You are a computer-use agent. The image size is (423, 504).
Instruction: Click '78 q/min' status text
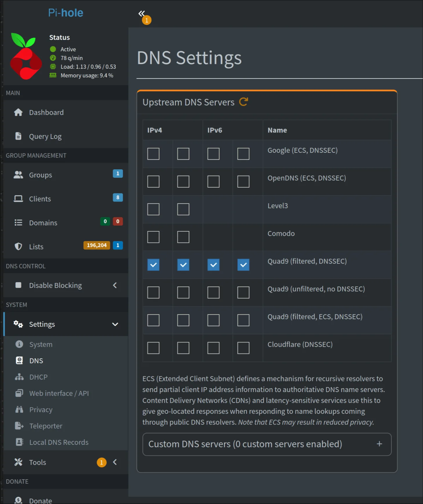tap(72, 58)
